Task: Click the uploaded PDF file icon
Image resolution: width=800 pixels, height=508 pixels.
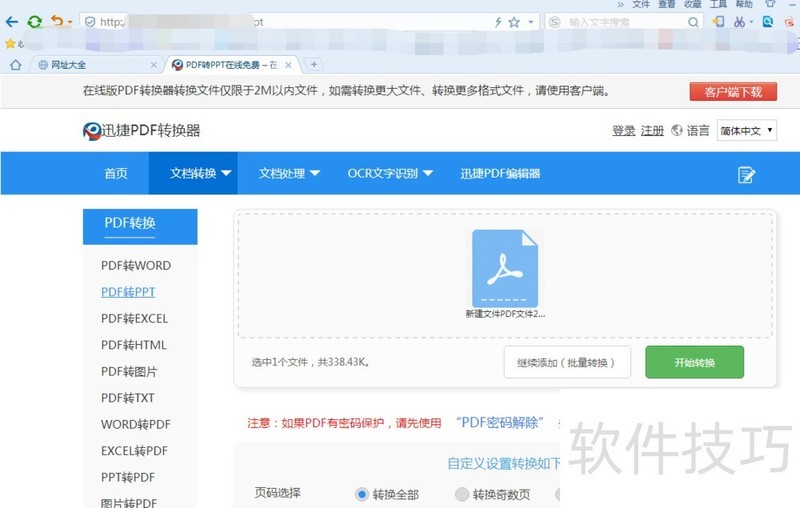Action: coord(505,268)
